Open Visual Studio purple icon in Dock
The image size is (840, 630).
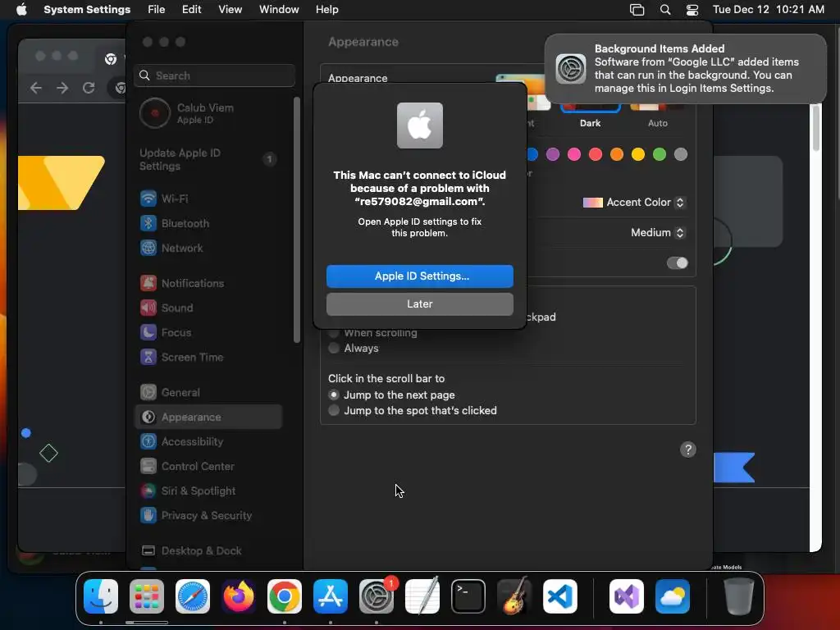pos(626,596)
